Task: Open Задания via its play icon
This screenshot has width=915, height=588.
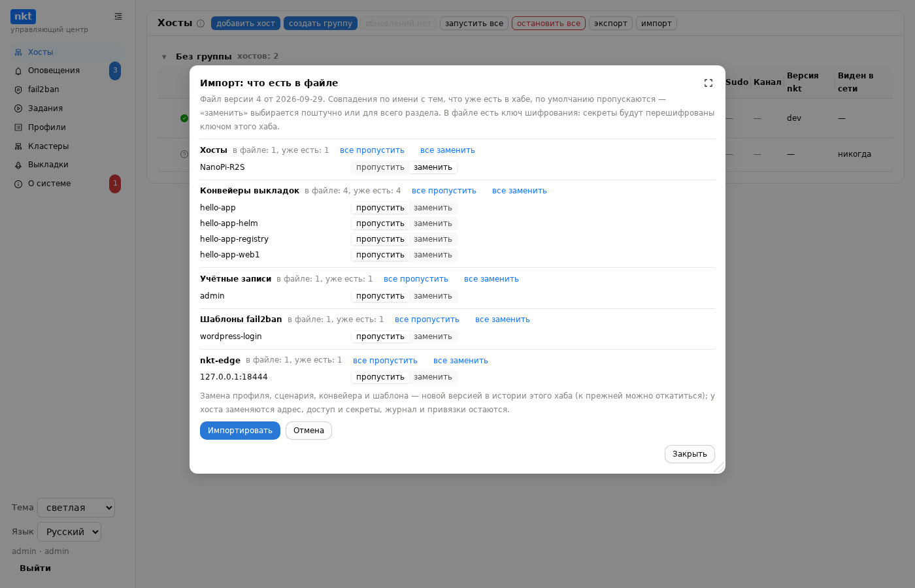Action: [x=18, y=109]
